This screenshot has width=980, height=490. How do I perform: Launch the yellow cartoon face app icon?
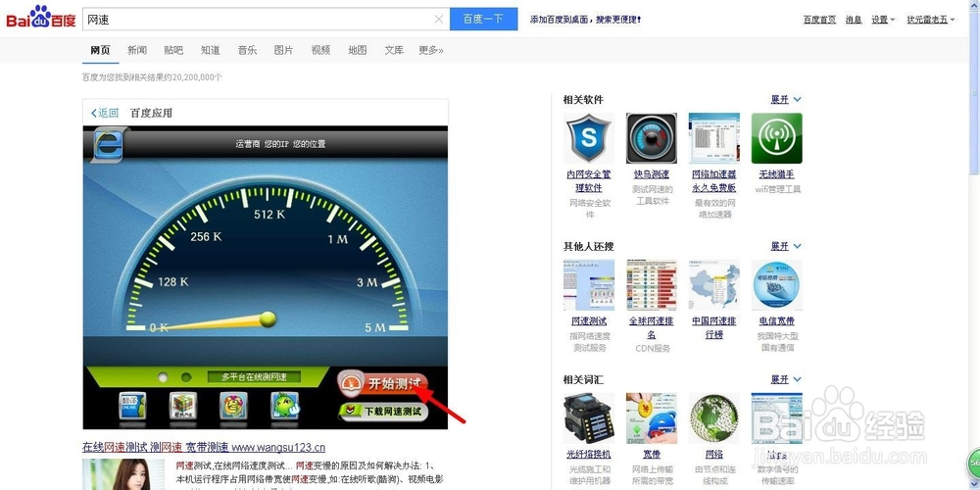(x=234, y=406)
